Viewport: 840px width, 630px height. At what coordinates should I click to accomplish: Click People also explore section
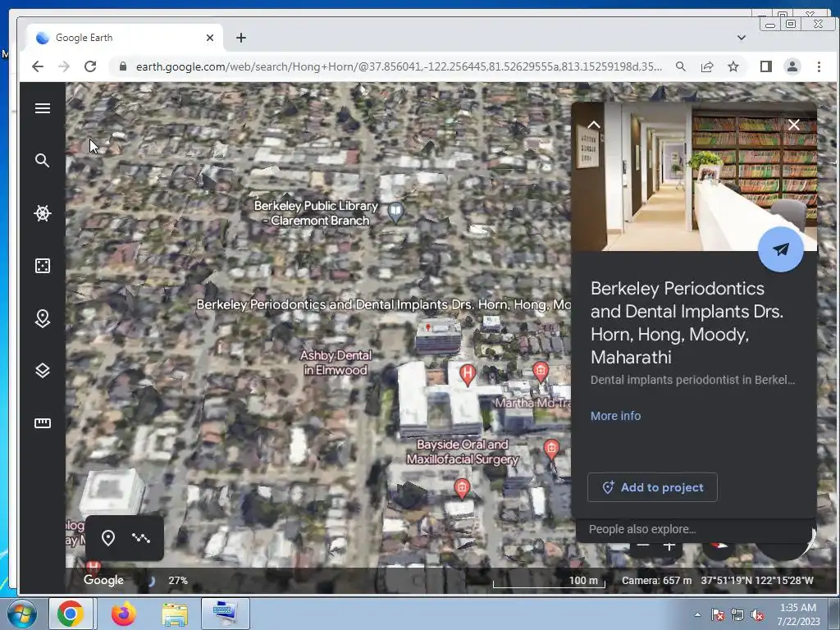click(642, 529)
